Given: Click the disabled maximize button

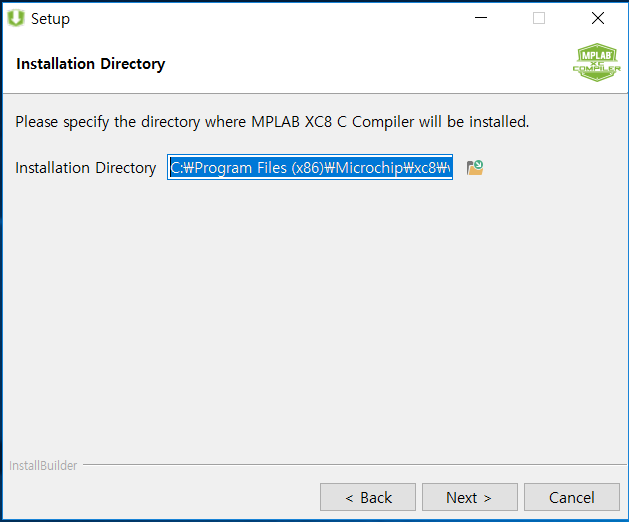Looking at the screenshot, I should point(539,18).
